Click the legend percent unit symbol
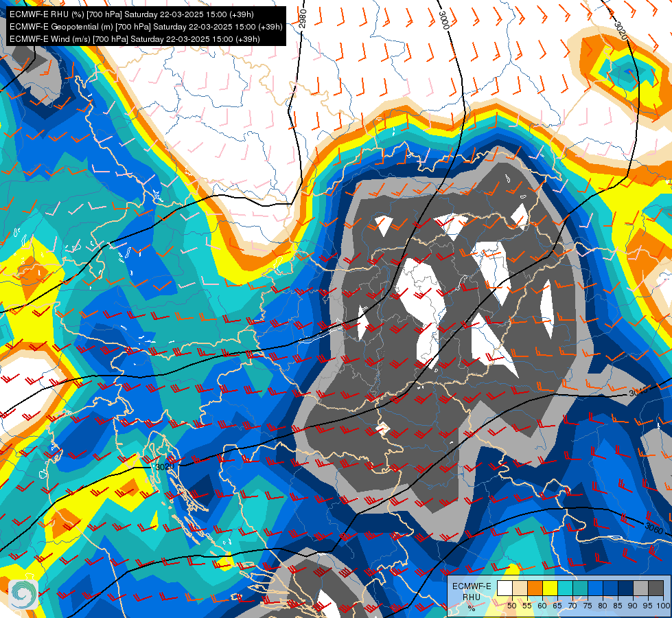Image resolution: width=672 pixels, height=618 pixels. pos(472,608)
